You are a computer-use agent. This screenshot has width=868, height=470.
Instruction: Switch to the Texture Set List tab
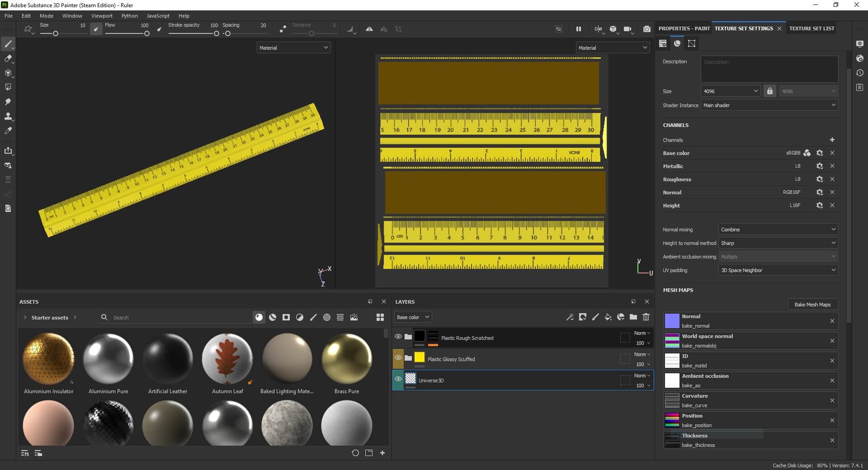point(811,28)
